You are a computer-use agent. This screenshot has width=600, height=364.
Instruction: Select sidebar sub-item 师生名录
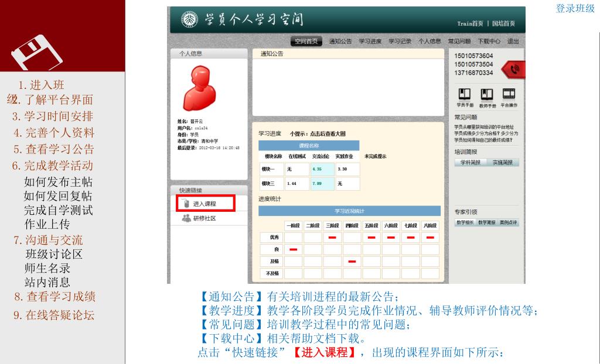coord(47,269)
